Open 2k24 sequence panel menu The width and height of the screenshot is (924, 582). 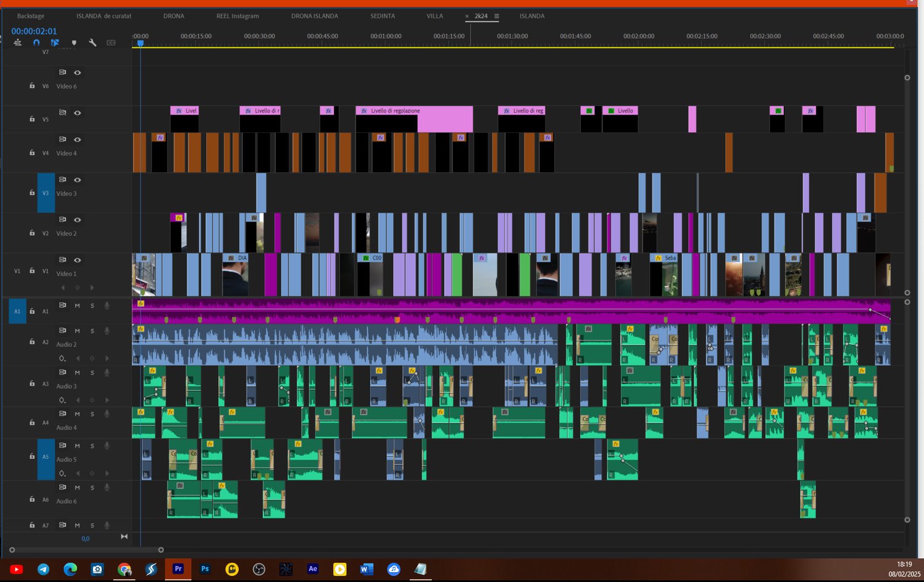[496, 16]
